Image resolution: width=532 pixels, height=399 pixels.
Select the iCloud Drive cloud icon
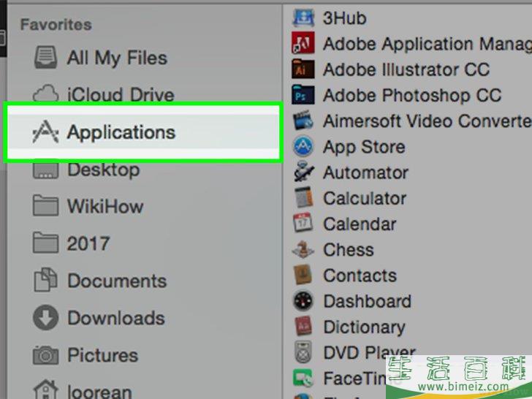pos(46,93)
